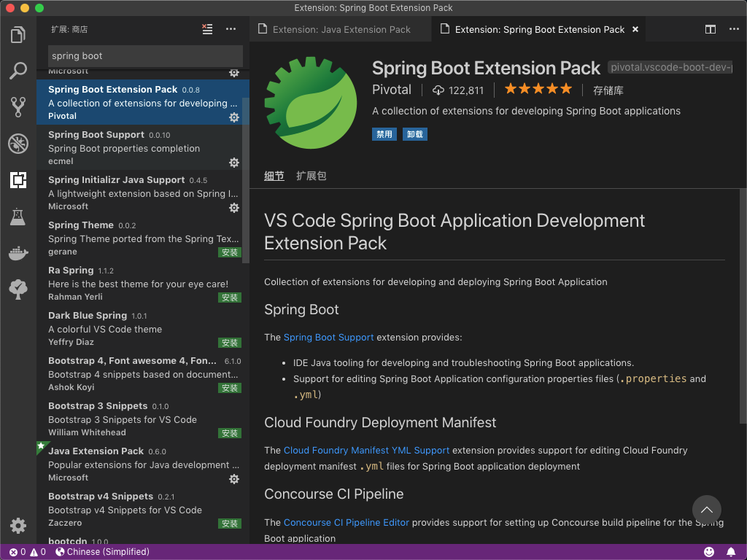Open the Source Control view

(18, 107)
